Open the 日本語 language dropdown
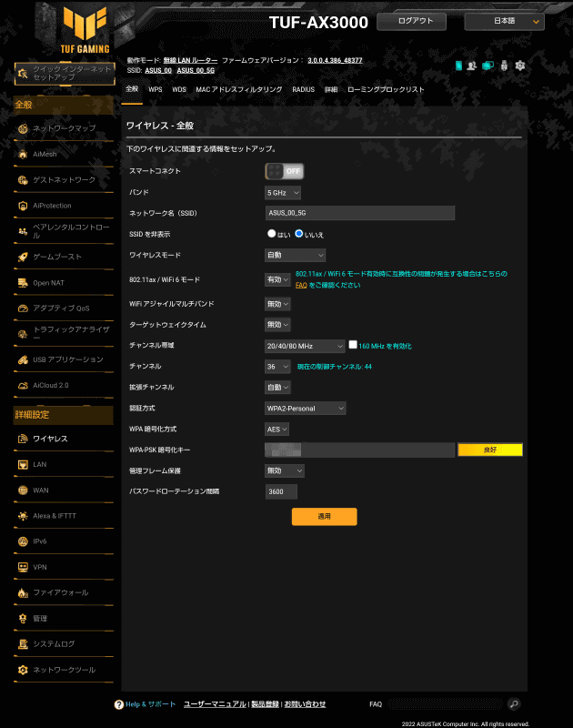Screen dimensions: 573x728 pos(505,21)
